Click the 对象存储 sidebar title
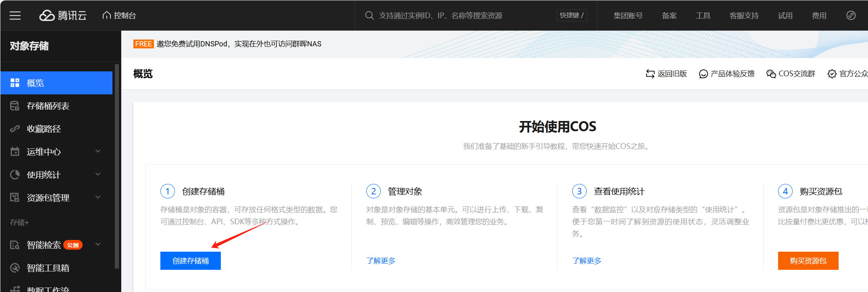The height and width of the screenshot is (292, 868). (29, 46)
